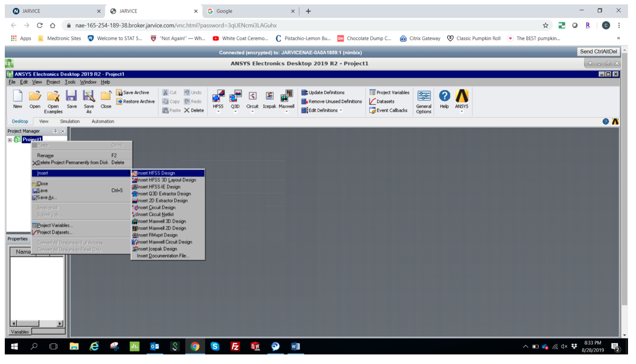Select Insert Documentation File
Screen dimensions: 636x364
tap(168, 256)
